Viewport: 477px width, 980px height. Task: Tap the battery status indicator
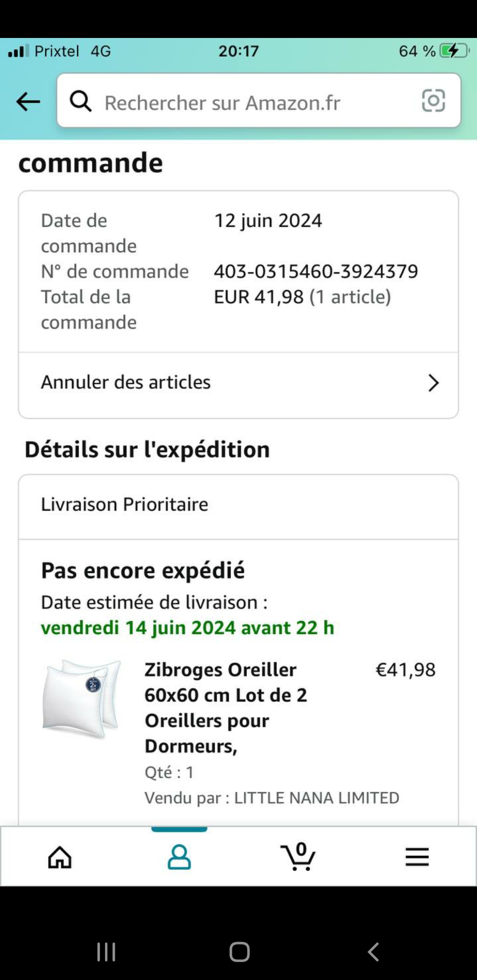[454, 51]
